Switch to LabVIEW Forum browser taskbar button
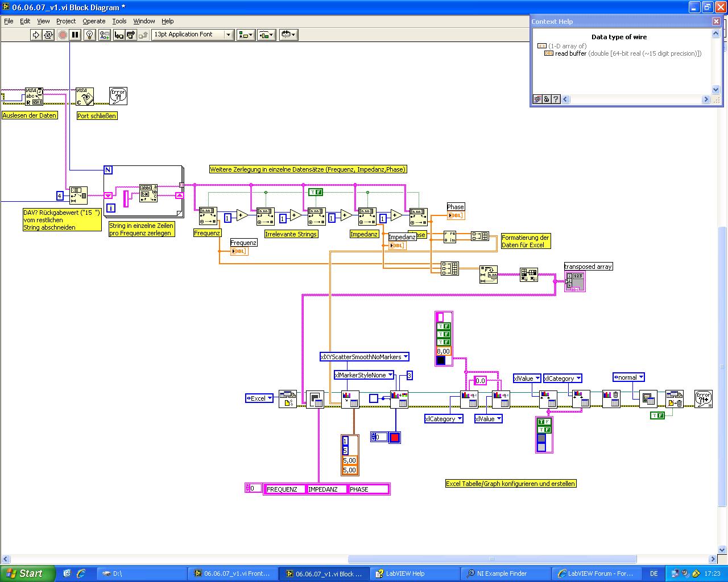The image size is (728, 582). (x=597, y=573)
